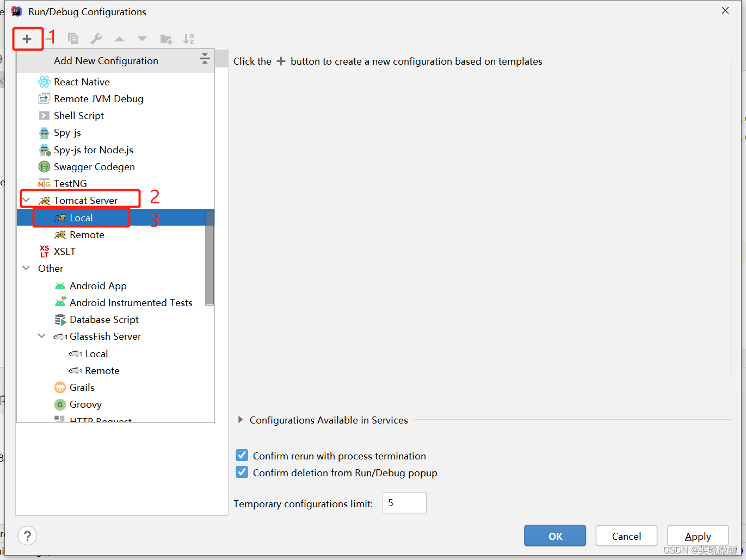Click the Android App robot icon
Image resolution: width=746 pixels, height=560 pixels.
pyautogui.click(x=60, y=286)
